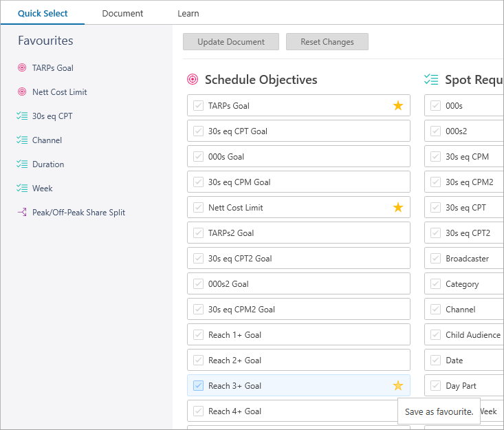This screenshot has height=430, width=504.
Task: Tick the 30s eq CPT Goal checkbox
Action: pyautogui.click(x=198, y=131)
